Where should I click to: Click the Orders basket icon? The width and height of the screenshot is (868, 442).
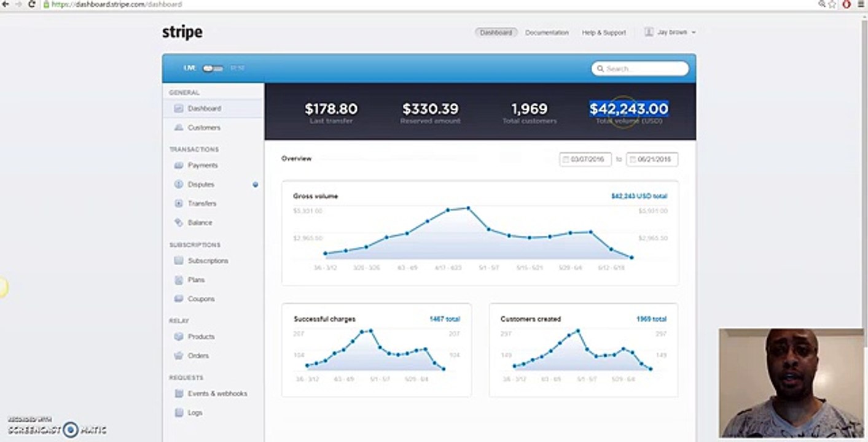(x=178, y=355)
